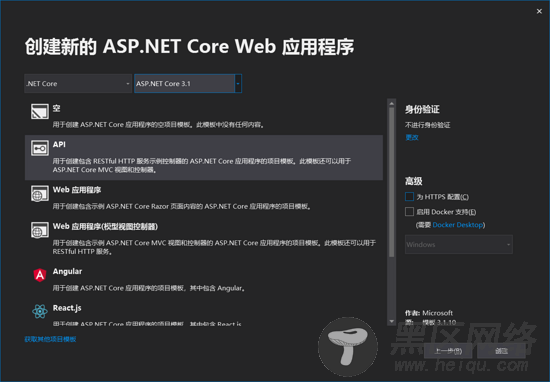Click the template list scrollbar thumb
Image resolution: width=550 pixels, height=382 pixels.
tap(391, 182)
